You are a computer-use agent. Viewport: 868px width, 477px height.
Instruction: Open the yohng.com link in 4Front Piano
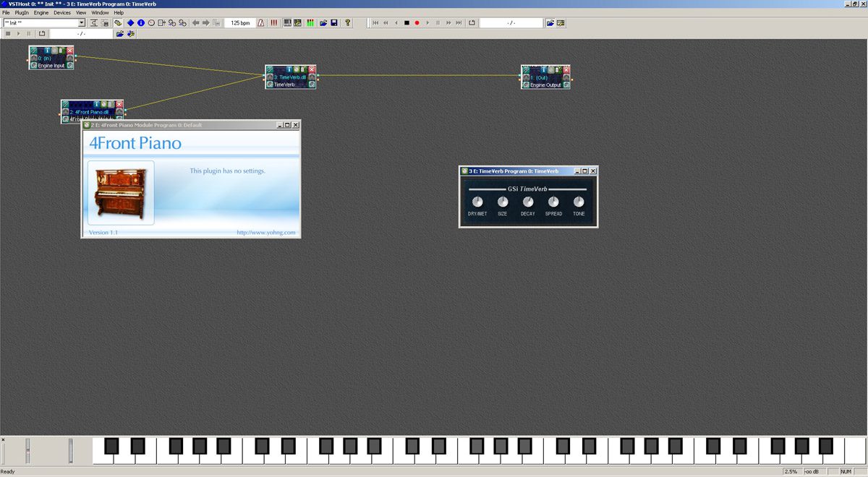(266, 233)
